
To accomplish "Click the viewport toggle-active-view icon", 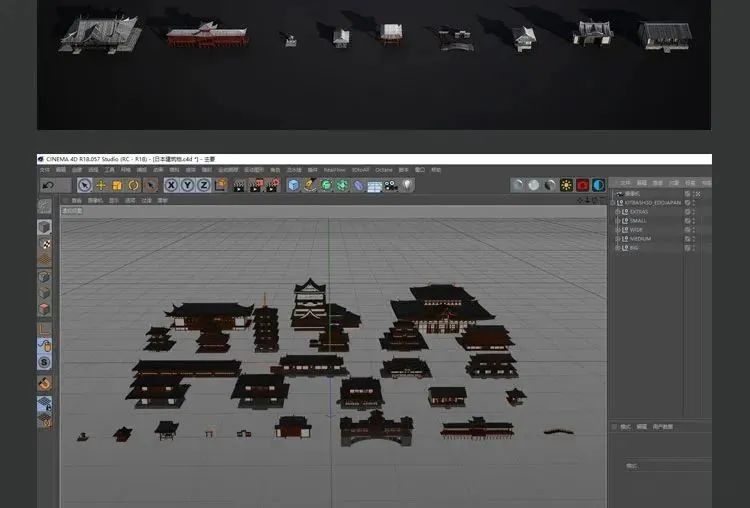I will [x=603, y=200].
